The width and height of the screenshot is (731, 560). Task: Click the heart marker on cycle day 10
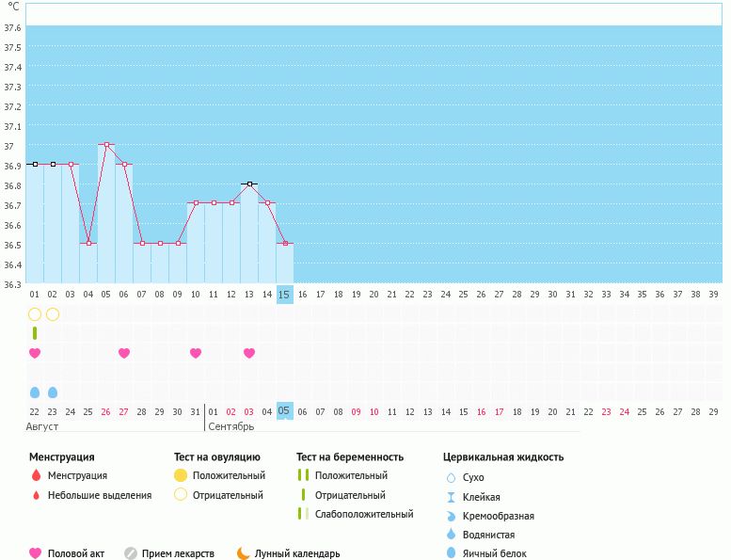coord(196,353)
